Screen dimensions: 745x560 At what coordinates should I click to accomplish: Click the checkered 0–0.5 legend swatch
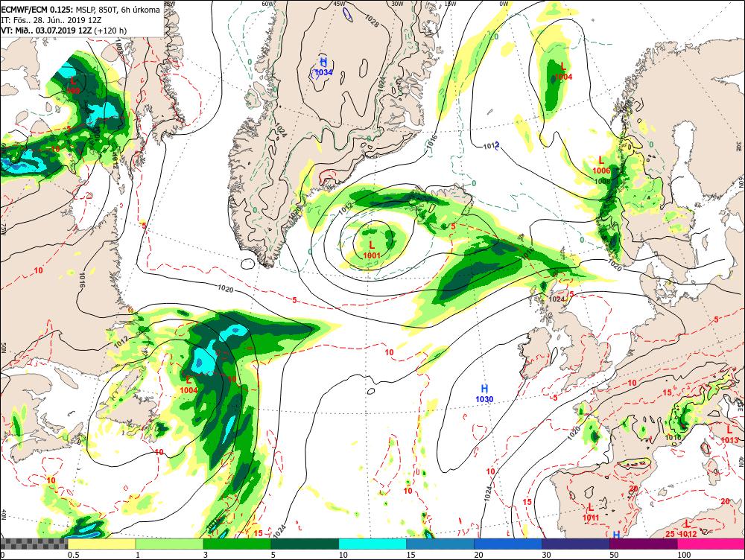point(34,544)
